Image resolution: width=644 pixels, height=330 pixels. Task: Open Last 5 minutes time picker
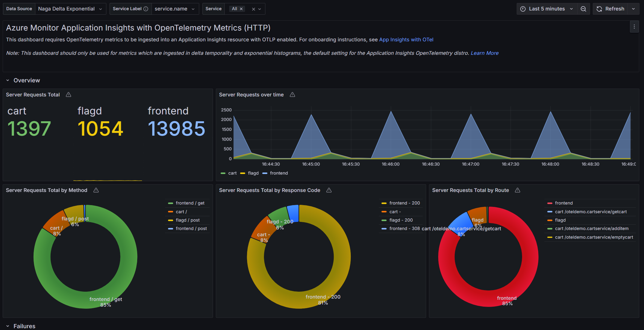click(x=547, y=9)
